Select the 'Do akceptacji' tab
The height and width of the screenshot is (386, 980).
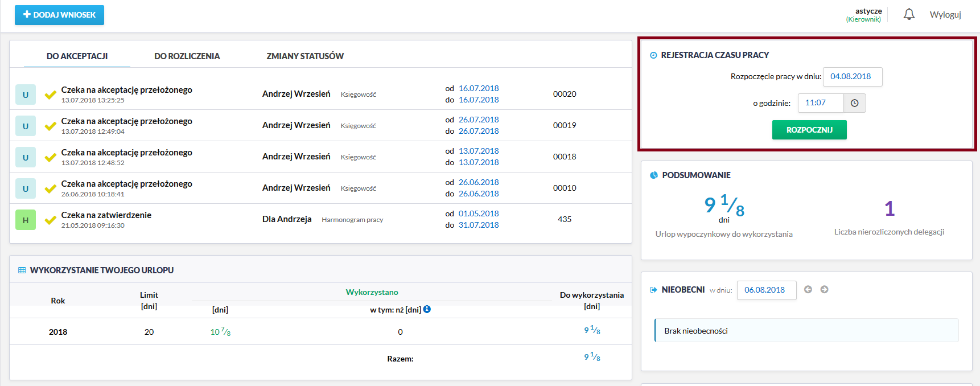(x=77, y=56)
